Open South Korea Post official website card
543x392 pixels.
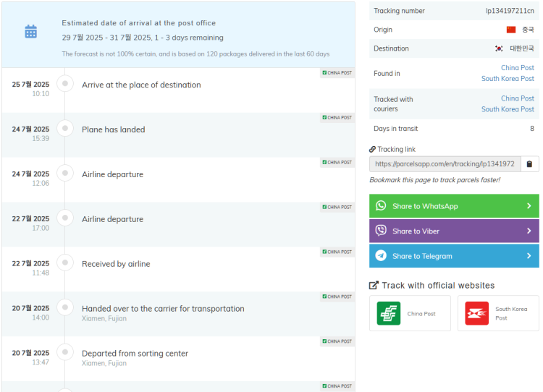click(498, 313)
